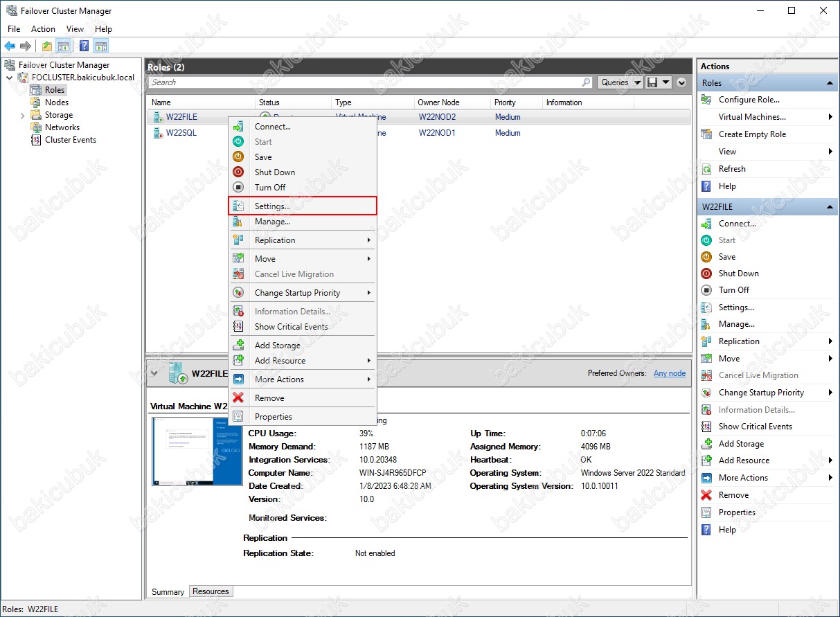Viewport: 840px width, 617px height.
Task: Click the Connect... icon in the Actions pane
Action: pos(706,224)
